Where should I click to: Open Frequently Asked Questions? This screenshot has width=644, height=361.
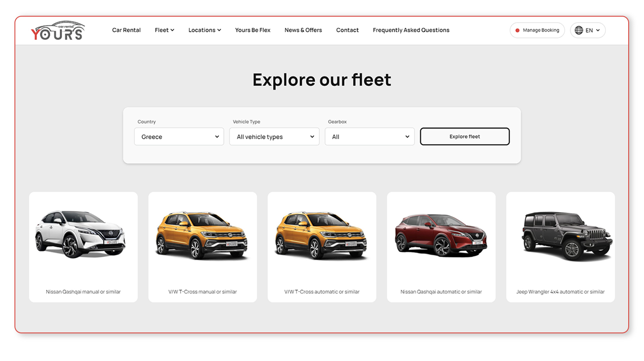411,30
